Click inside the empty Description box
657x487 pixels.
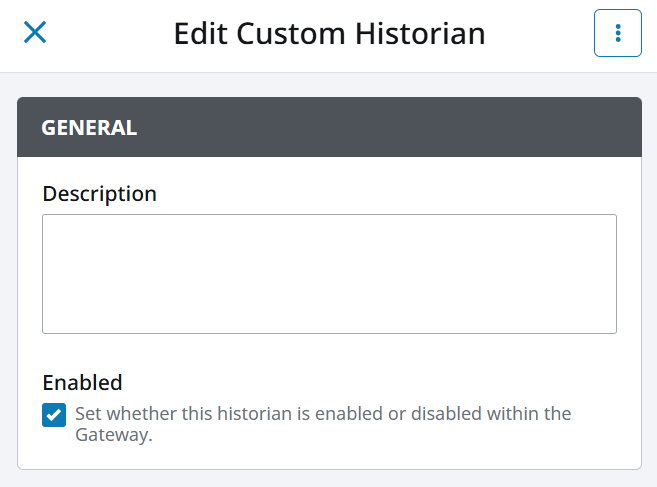pyautogui.click(x=329, y=273)
